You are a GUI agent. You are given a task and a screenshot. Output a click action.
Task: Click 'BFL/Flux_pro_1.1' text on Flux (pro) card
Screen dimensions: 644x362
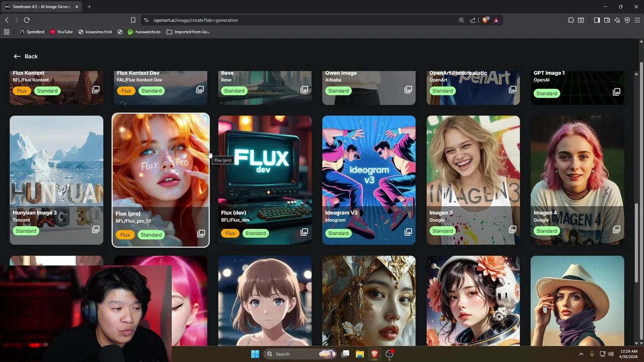coord(133,221)
